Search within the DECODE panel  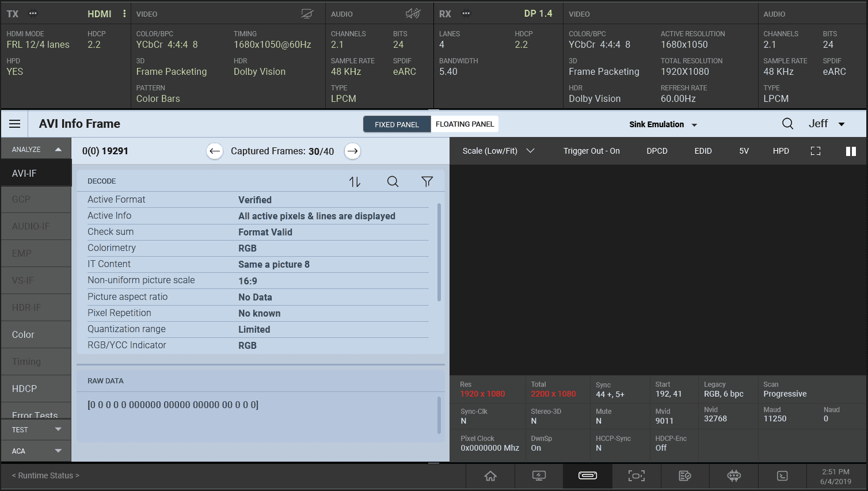coord(393,181)
